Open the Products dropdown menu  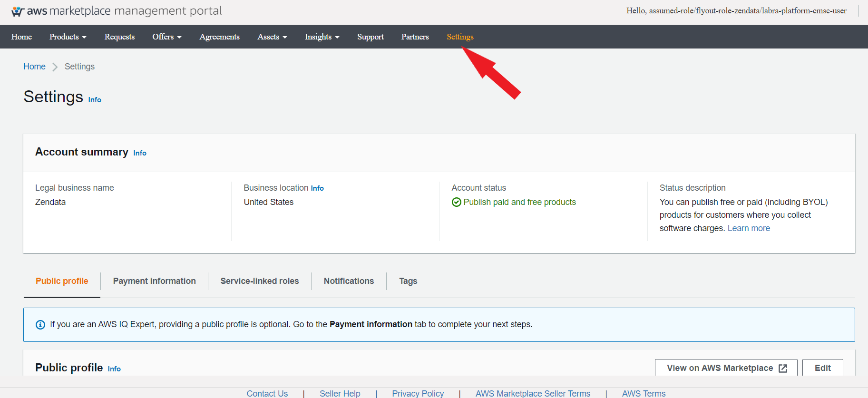(x=68, y=37)
